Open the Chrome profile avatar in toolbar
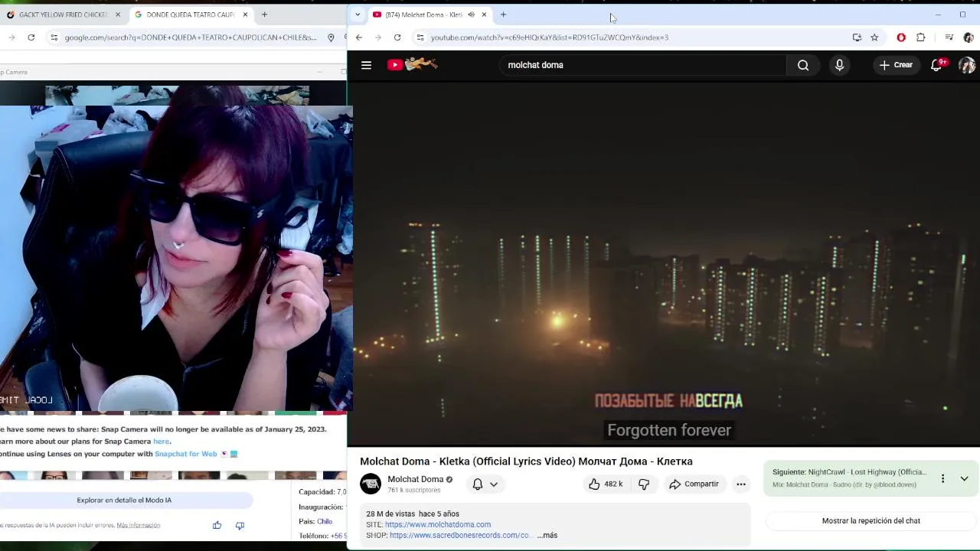Image resolution: width=980 pixels, height=551 pixels. point(968,37)
